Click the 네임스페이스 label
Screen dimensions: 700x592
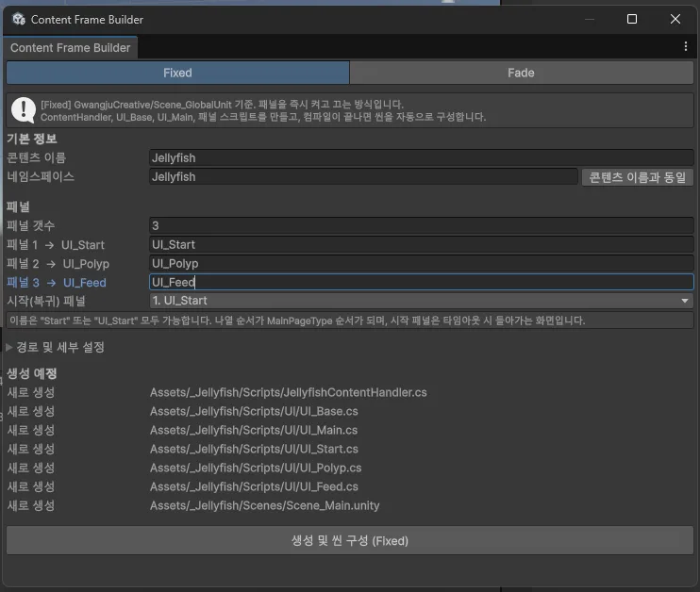(41, 176)
